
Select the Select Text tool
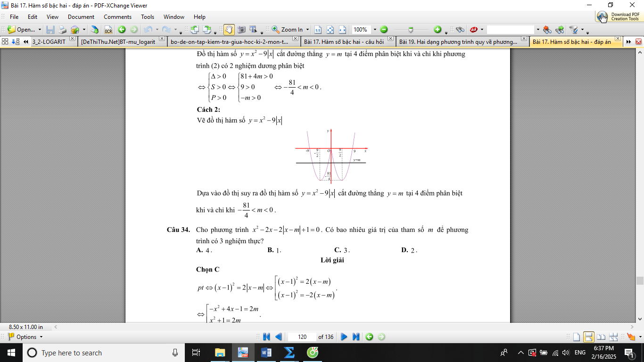coord(253,30)
